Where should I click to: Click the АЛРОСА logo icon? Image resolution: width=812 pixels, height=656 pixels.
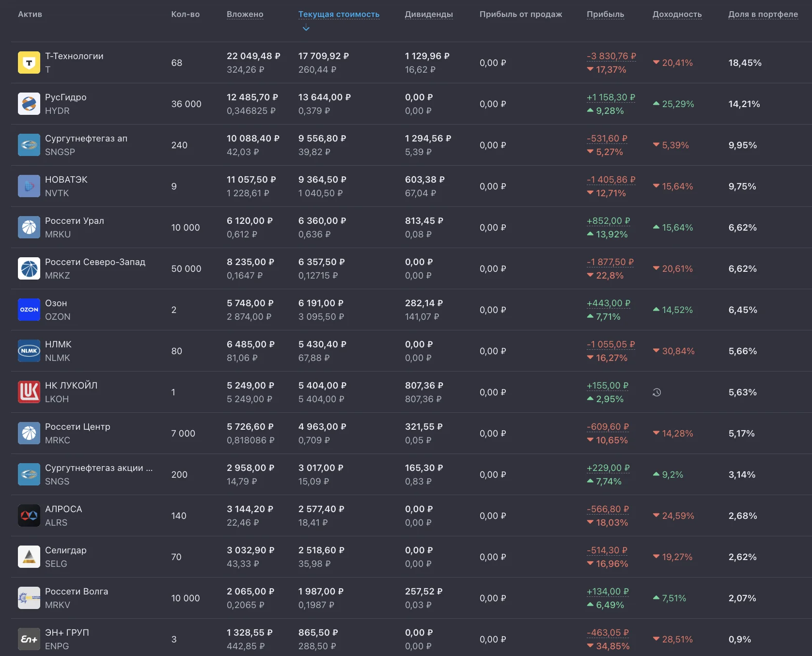click(x=29, y=515)
